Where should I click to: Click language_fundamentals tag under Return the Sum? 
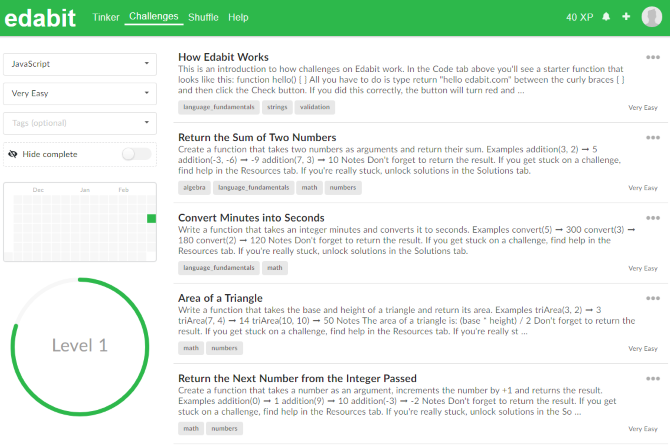click(x=254, y=188)
